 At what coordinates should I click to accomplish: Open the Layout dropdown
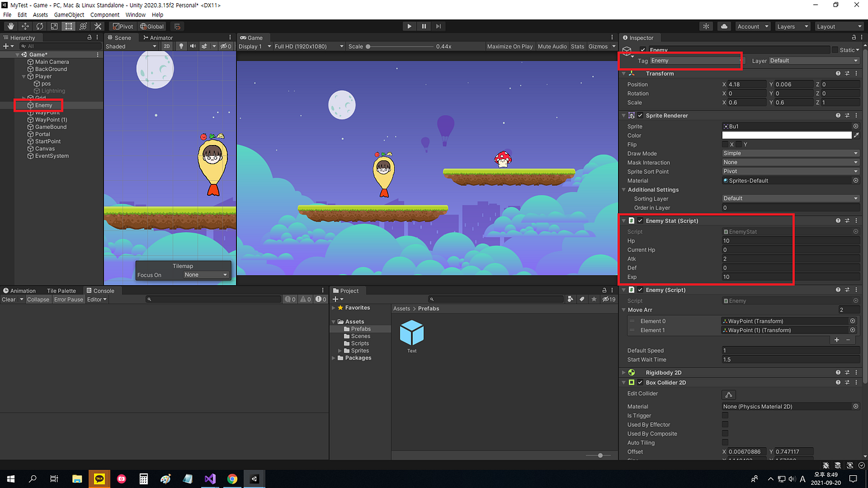click(839, 27)
